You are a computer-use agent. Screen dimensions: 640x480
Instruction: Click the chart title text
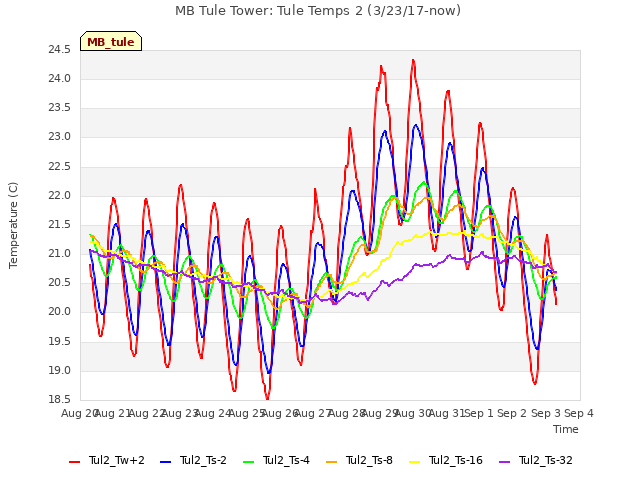click(318, 11)
